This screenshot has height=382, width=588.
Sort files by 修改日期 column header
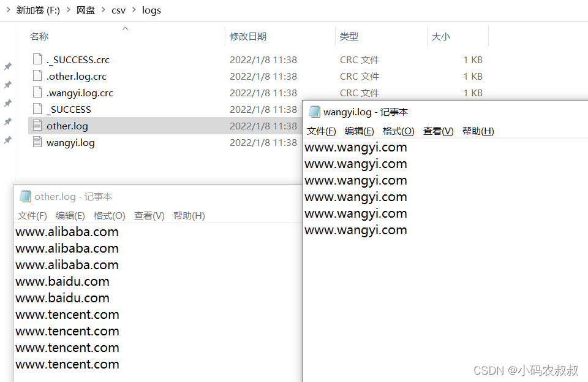coord(248,36)
